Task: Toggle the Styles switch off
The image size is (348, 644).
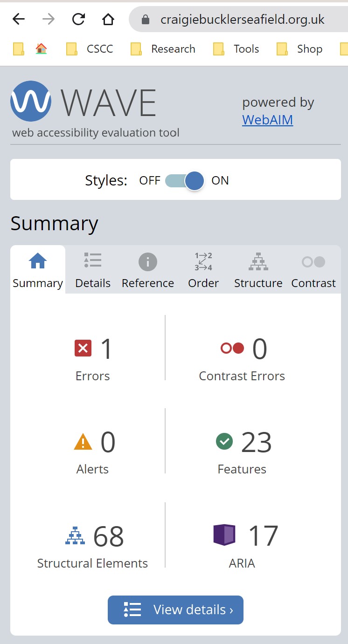Action: pos(185,181)
